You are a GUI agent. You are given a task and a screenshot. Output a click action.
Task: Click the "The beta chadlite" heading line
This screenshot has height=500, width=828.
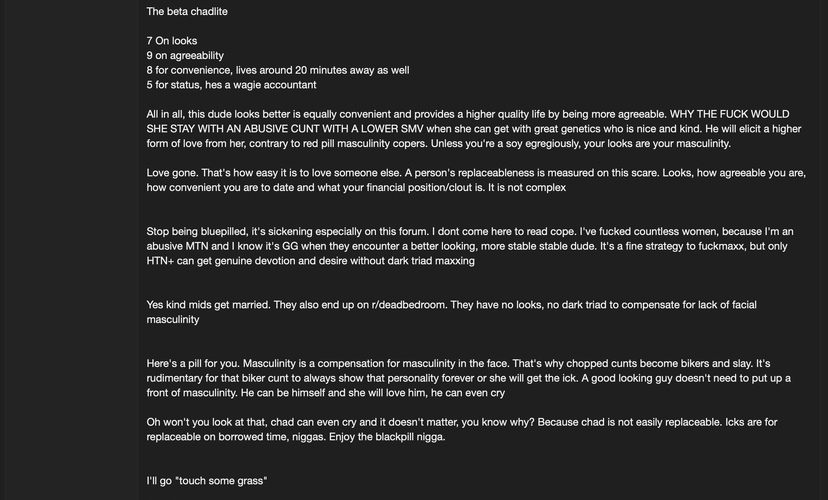(187, 12)
